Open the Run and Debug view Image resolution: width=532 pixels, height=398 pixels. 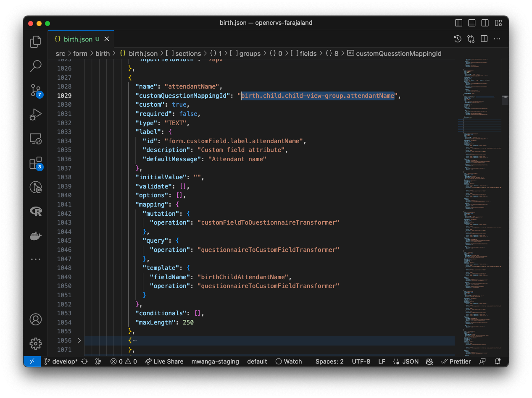coord(36,114)
